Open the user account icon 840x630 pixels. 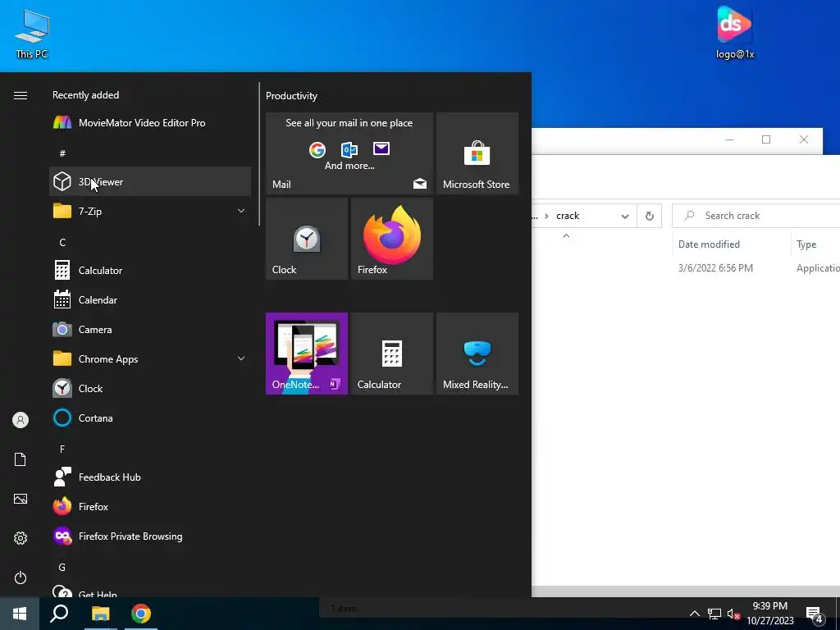(21, 420)
